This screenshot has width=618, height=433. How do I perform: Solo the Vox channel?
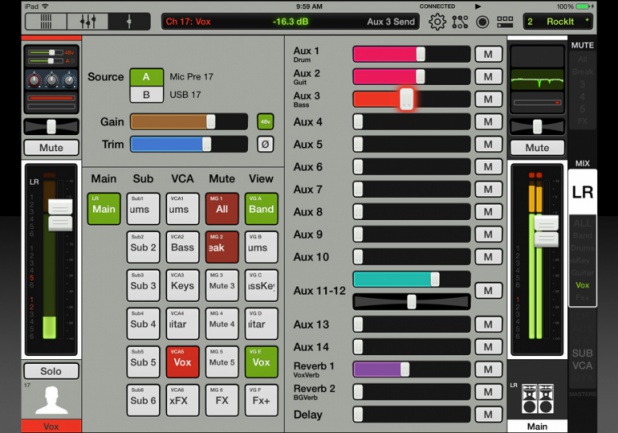coord(51,371)
